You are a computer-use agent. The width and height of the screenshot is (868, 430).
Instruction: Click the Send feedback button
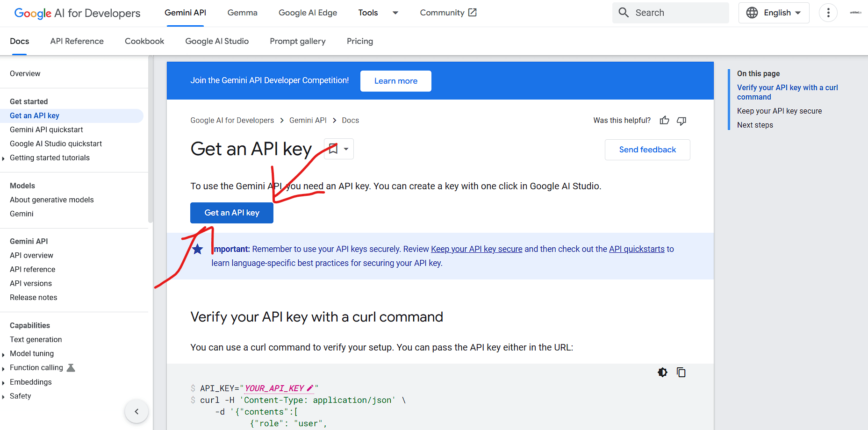[647, 150]
